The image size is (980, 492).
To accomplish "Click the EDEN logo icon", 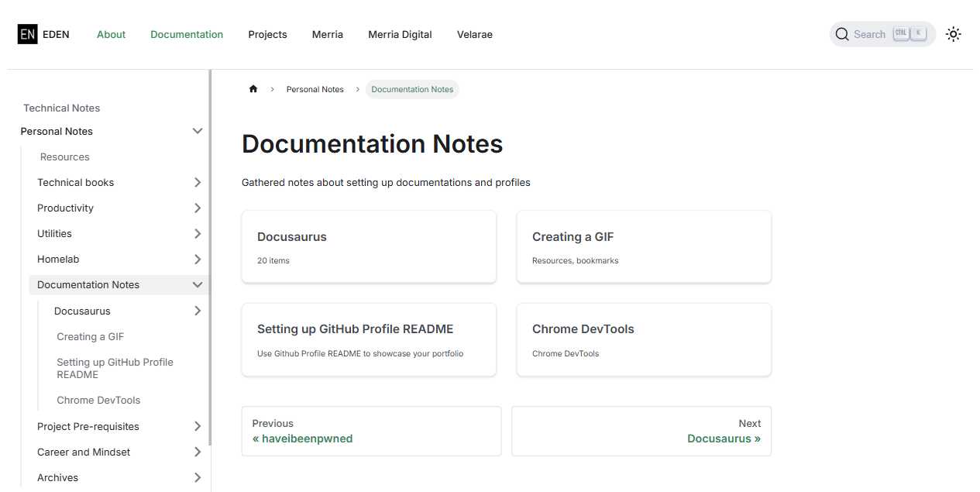I will (x=27, y=34).
